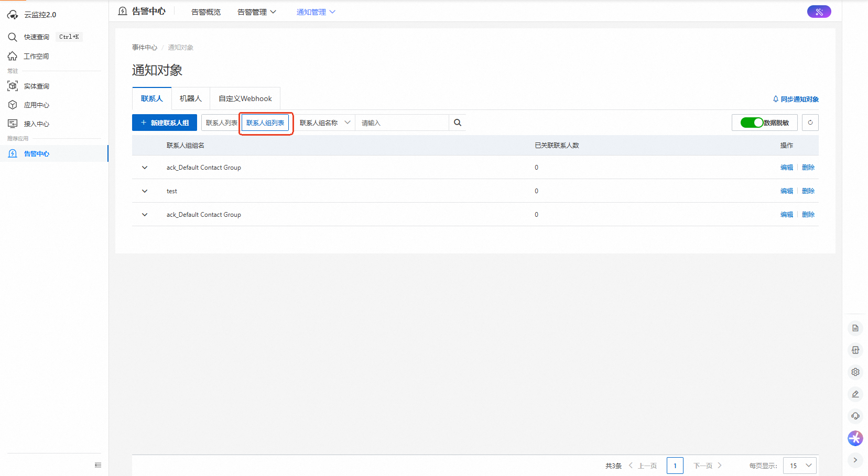Viewport: 868px width, 476px height.
Task: Switch to the 联系人 tab
Action: pyautogui.click(x=152, y=98)
